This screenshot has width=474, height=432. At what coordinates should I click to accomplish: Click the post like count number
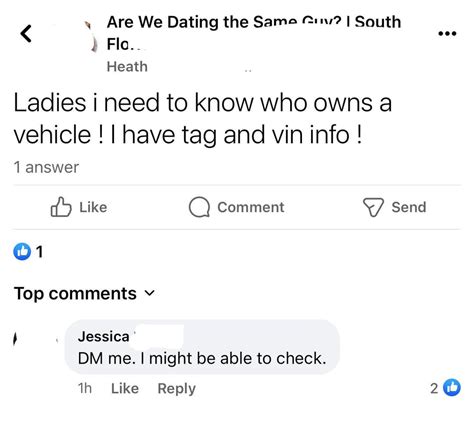coord(40,252)
